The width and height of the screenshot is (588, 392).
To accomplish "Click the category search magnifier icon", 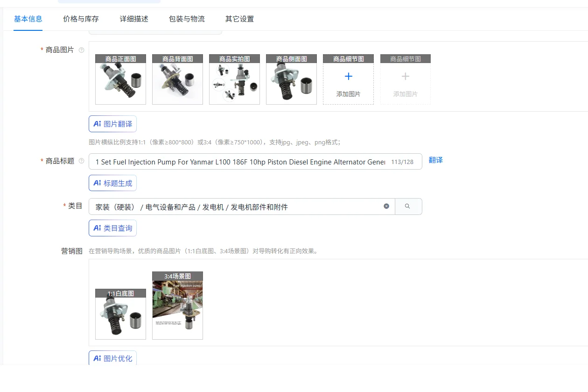I will pyautogui.click(x=408, y=206).
